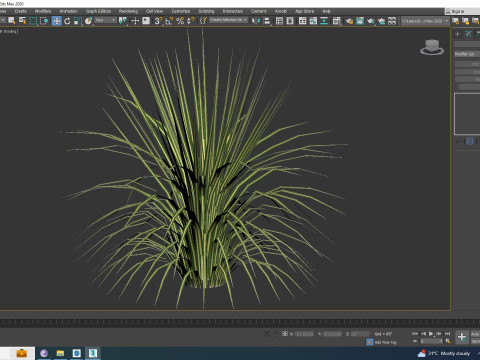Toggle Select and Manipulate tool
The height and width of the screenshot is (360, 480).
point(135,21)
